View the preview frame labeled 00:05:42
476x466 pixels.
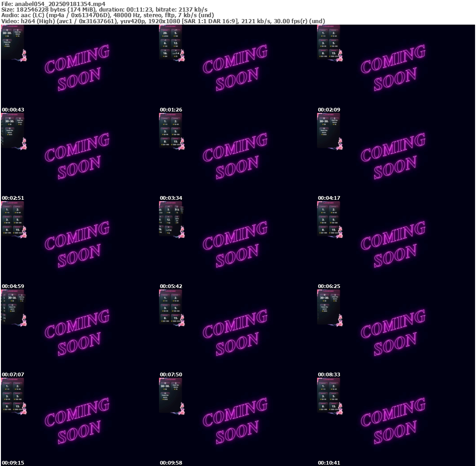238,245
